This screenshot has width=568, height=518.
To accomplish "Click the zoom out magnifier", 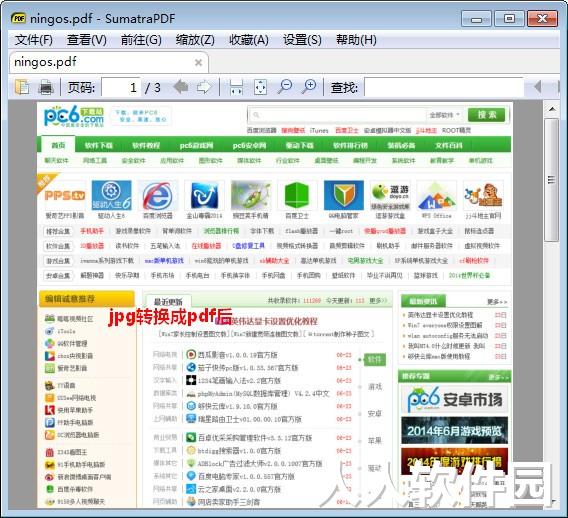I will (285, 87).
